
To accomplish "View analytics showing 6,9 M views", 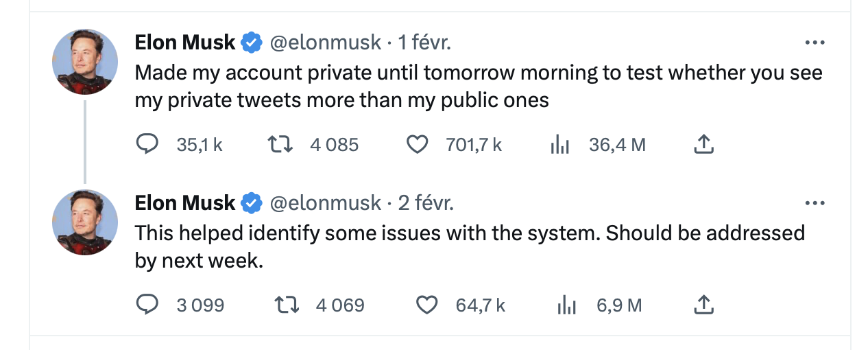I will point(566,305).
